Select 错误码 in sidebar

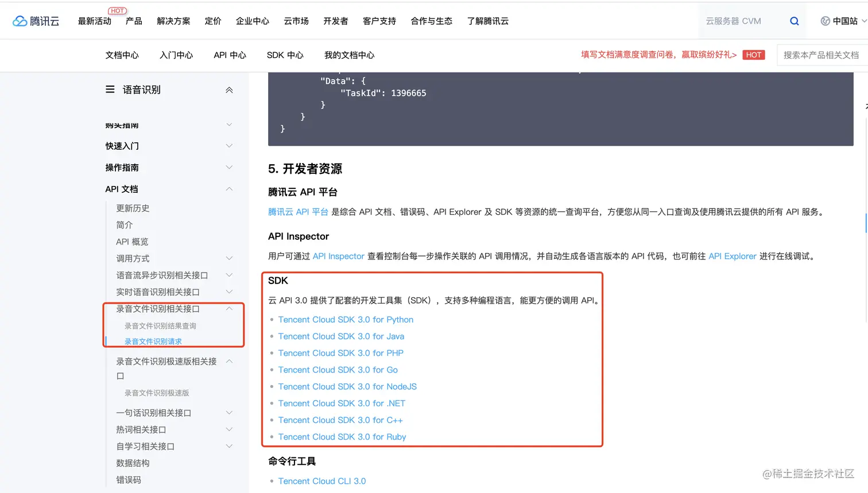[129, 480]
